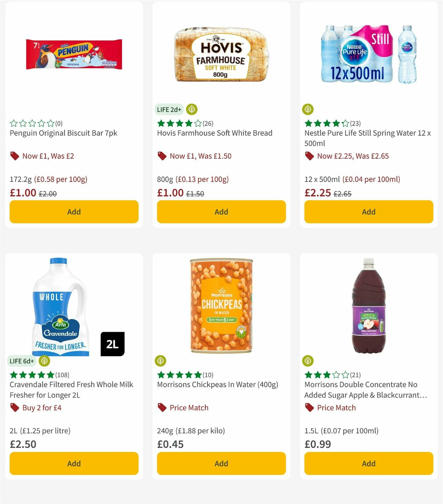The width and height of the screenshot is (443, 504).
Task: Open the LIFE 6d+ badge on Cravendale milk
Action: (x=22, y=361)
